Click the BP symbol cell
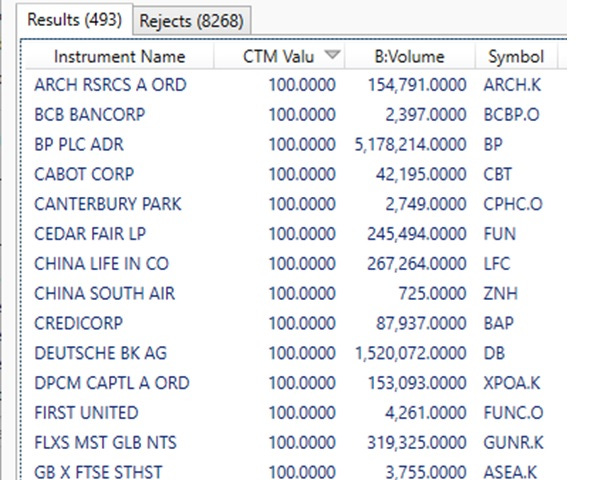Viewport: 600px width, 480px height. tap(493, 144)
